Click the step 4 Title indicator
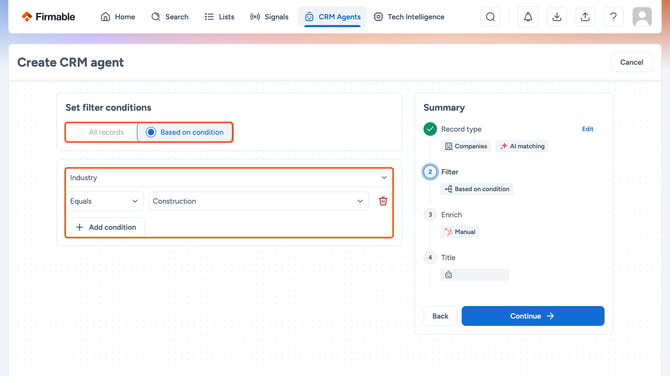The height and width of the screenshot is (376, 670). click(430, 257)
